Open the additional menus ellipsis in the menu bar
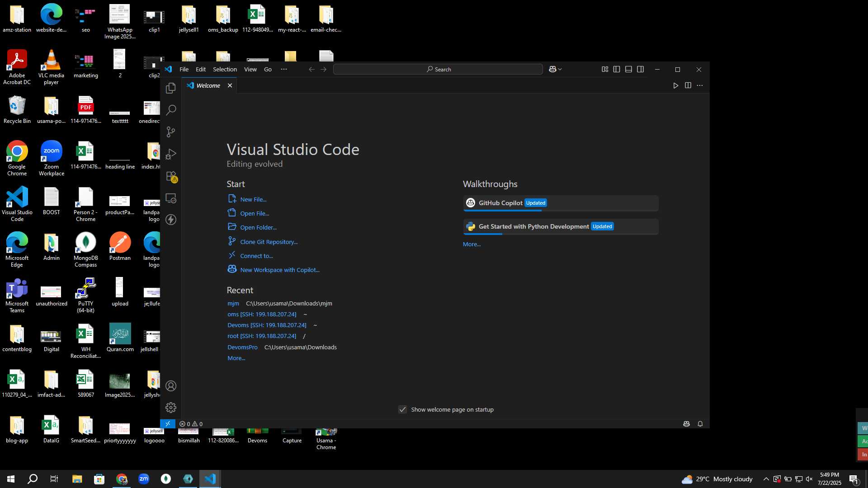This screenshot has width=868, height=488. pos(284,69)
